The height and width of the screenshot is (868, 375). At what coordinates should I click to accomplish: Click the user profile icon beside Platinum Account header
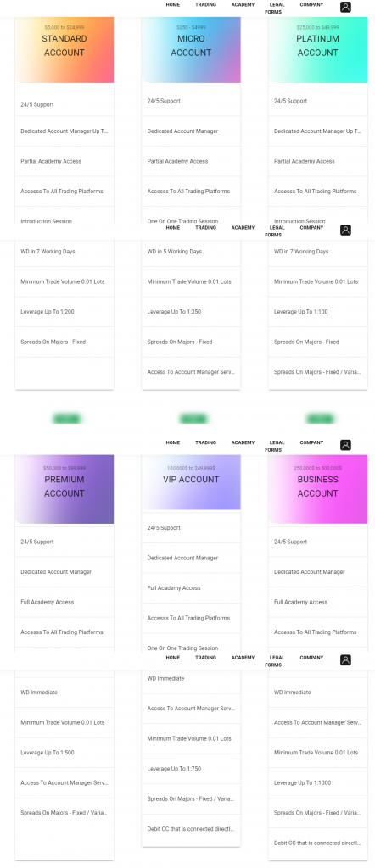(x=345, y=7)
